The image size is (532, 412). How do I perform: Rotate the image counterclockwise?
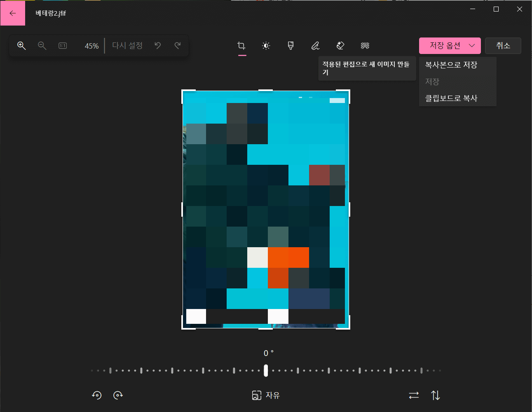click(x=96, y=395)
